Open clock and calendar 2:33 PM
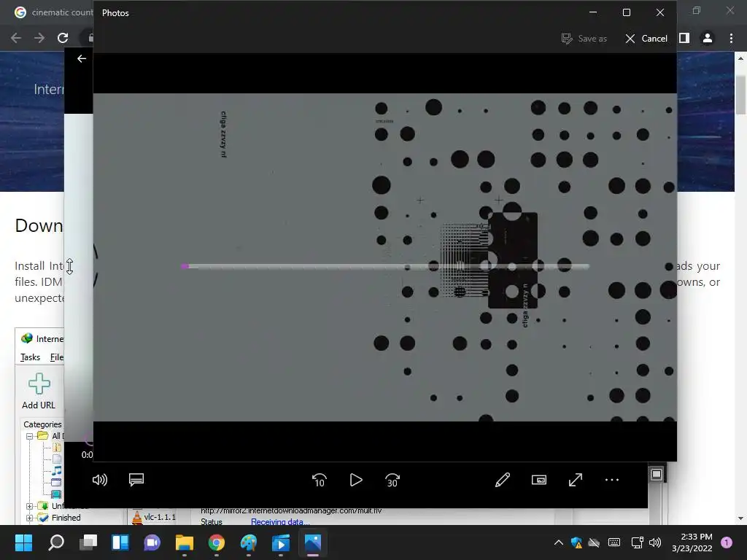This screenshot has height=560, width=747. [692, 542]
